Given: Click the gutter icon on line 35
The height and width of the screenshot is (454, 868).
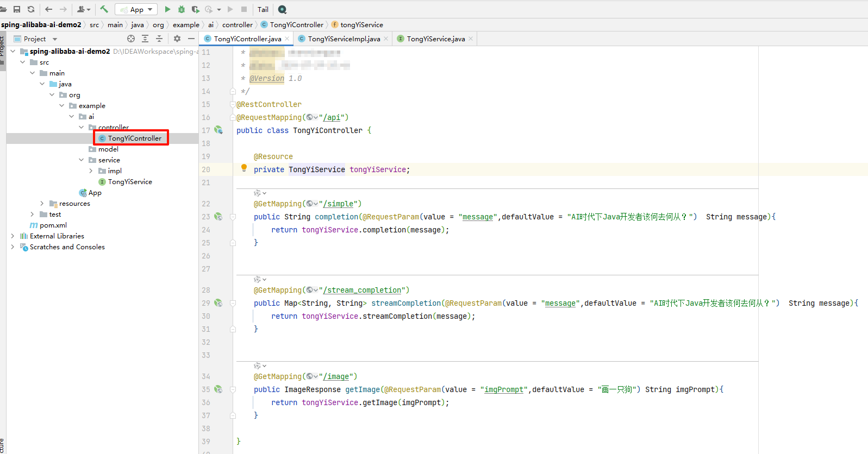Looking at the screenshot, I should pos(218,389).
